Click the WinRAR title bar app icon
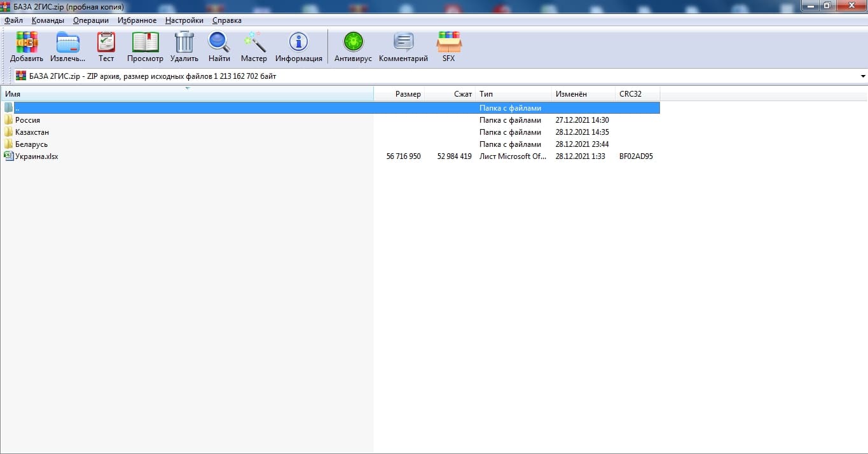The height and width of the screenshot is (454, 868). [x=6, y=6]
